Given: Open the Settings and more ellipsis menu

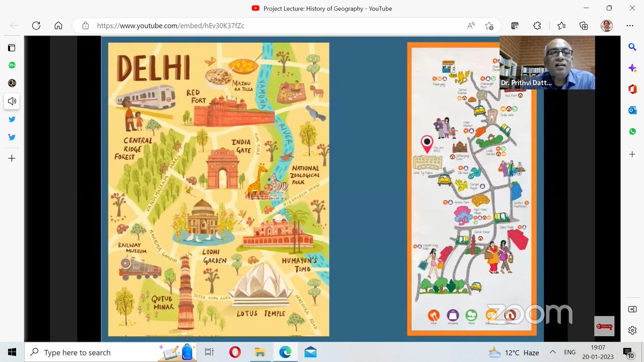Looking at the screenshot, I should tap(630, 25).
